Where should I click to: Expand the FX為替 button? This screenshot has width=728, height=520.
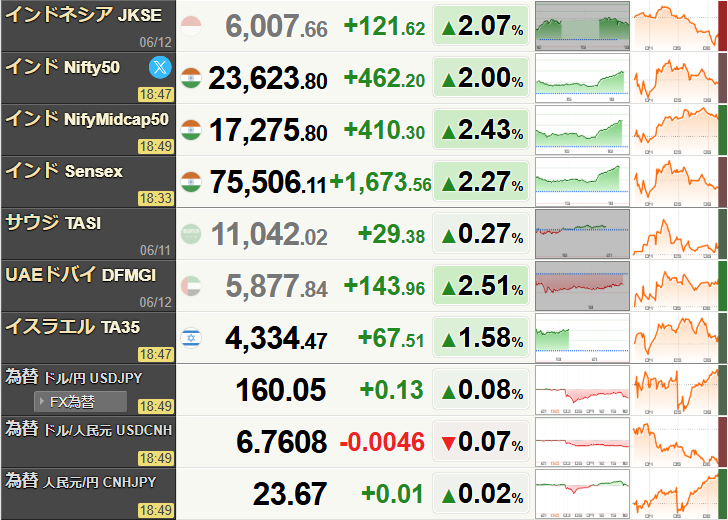pyautogui.click(x=80, y=402)
